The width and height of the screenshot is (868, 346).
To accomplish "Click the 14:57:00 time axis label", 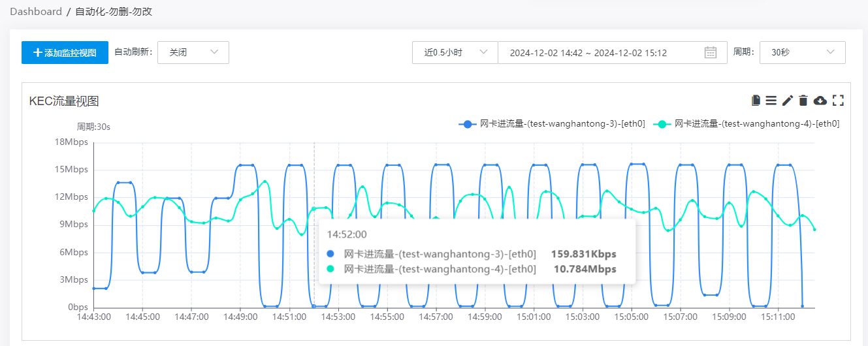I will pos(434,317).
